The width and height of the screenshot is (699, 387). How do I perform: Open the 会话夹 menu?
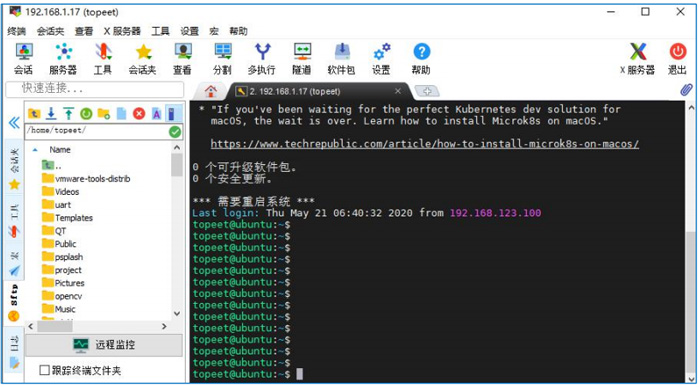(x=50, y=31)
